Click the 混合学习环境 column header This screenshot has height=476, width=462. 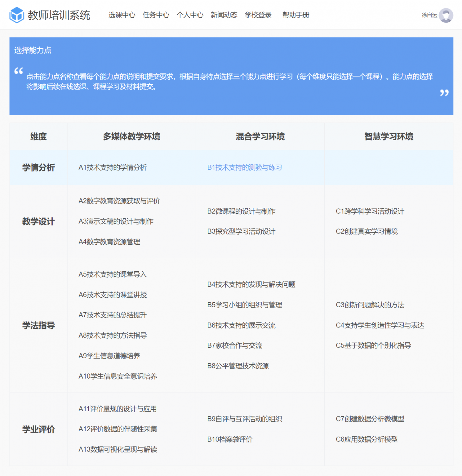pyautogui.click(x=260, y=136)
